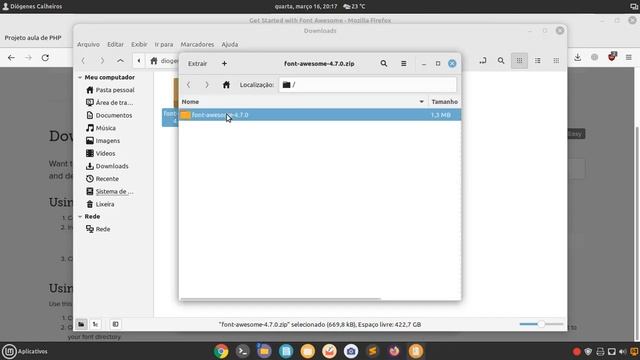Toggle sidebar visibility button in status bar

click(x=116, y=324)
